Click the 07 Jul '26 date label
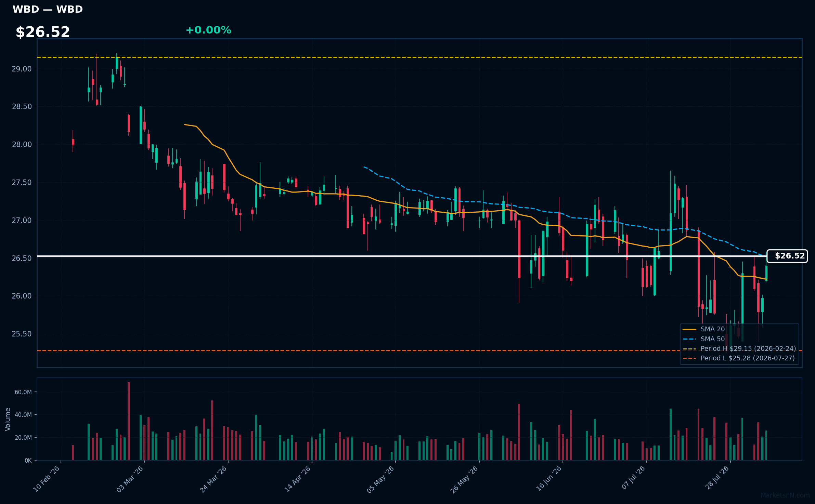This screenshot has width=815, height=504. point(633,478)
